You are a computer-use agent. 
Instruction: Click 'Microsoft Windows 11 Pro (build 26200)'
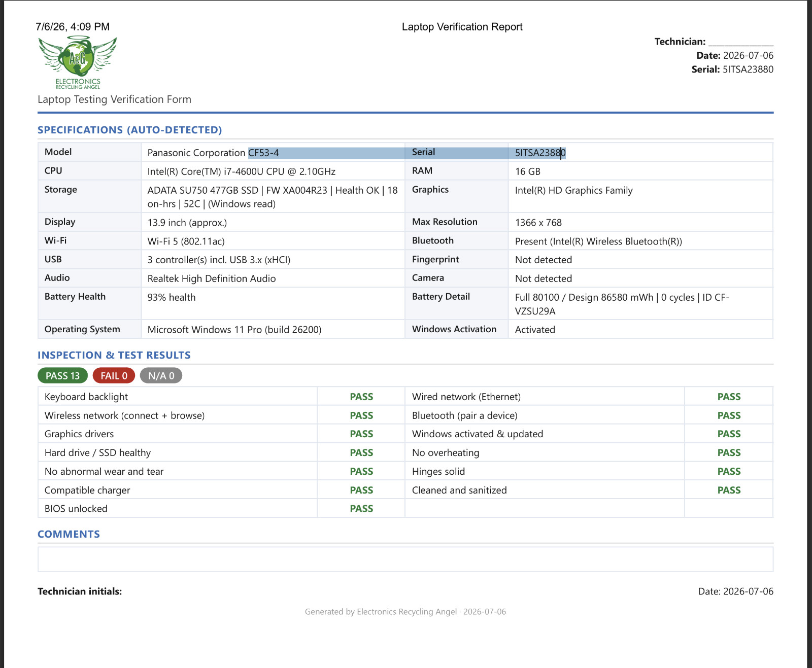[234, 330]
